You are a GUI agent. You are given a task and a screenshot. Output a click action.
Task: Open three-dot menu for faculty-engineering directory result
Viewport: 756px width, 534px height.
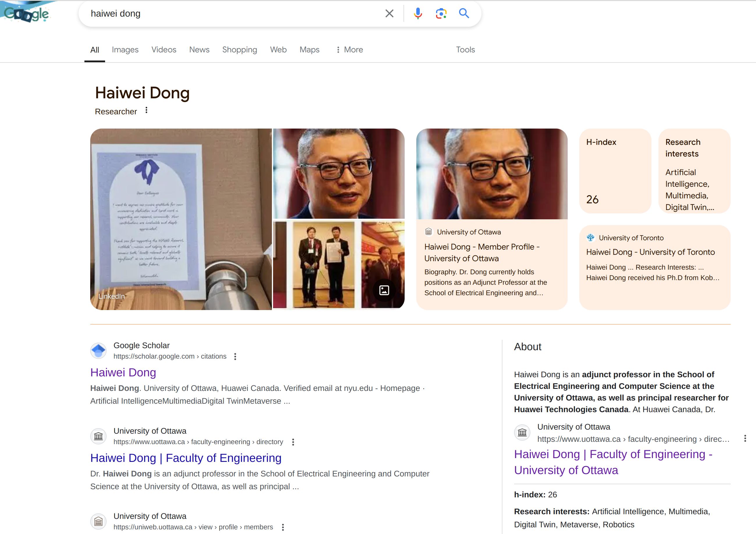pyautogui.click(x=293, y=442)
